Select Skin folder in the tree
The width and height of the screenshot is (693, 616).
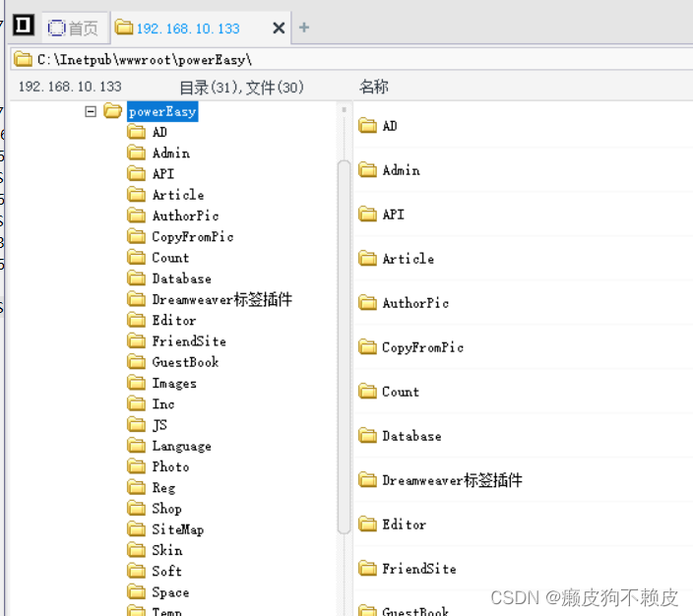pos(167,550)
